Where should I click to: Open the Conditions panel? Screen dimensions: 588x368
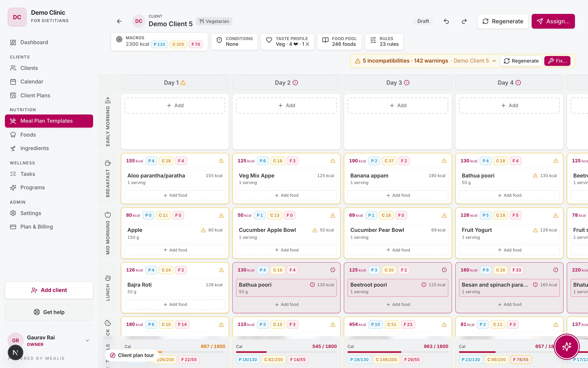pos(234,42)
